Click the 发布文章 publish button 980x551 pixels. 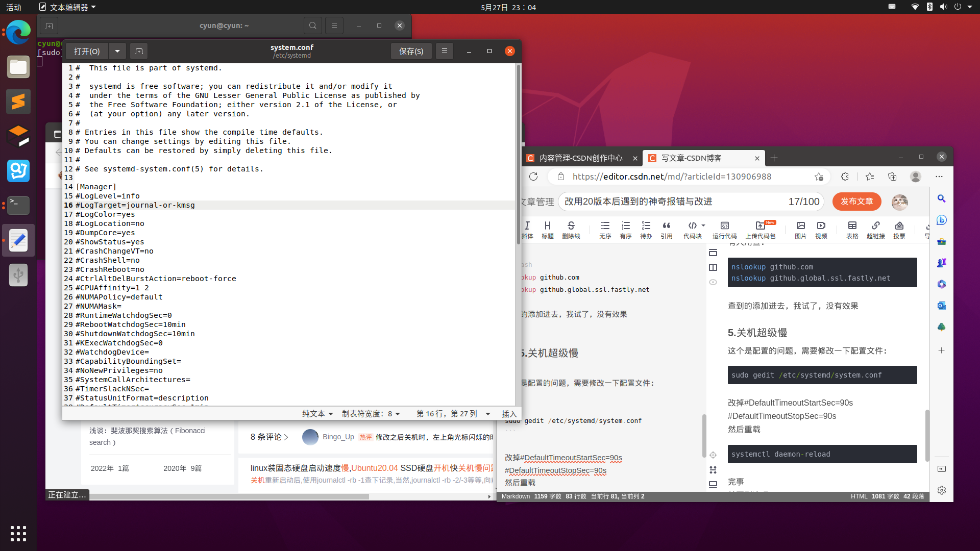(856, 202)
